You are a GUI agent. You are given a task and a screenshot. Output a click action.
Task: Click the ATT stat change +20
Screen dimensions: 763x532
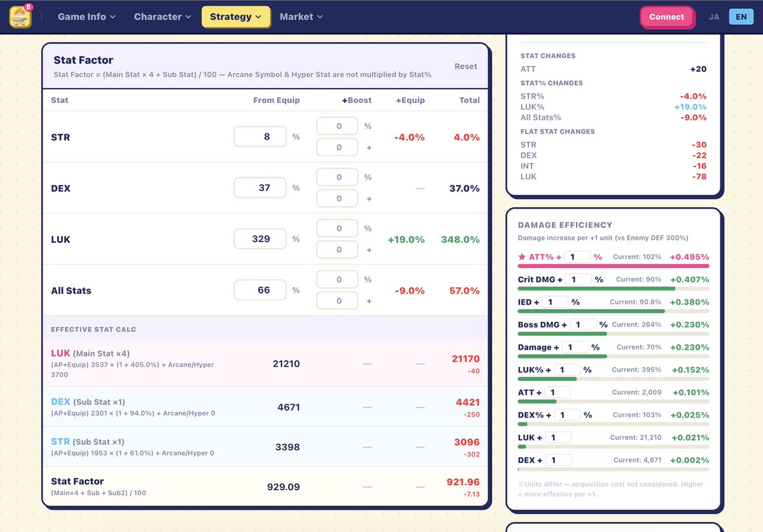[x=698, y=69]
